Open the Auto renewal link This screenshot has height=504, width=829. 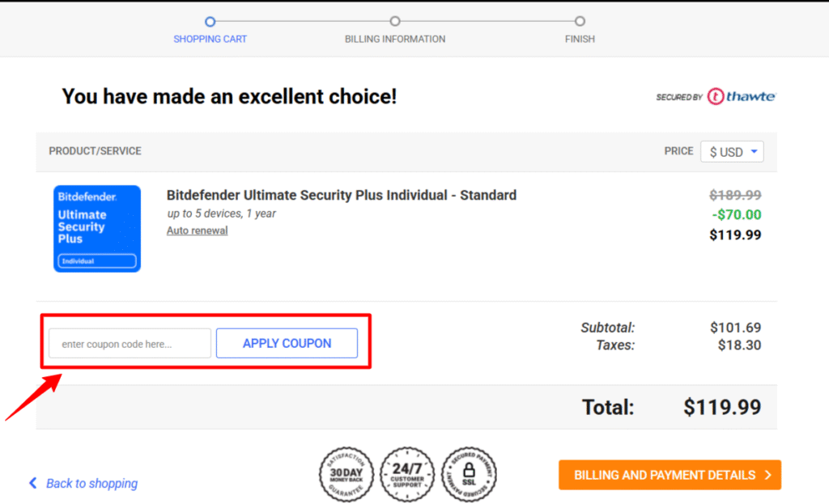click(198, 231)
